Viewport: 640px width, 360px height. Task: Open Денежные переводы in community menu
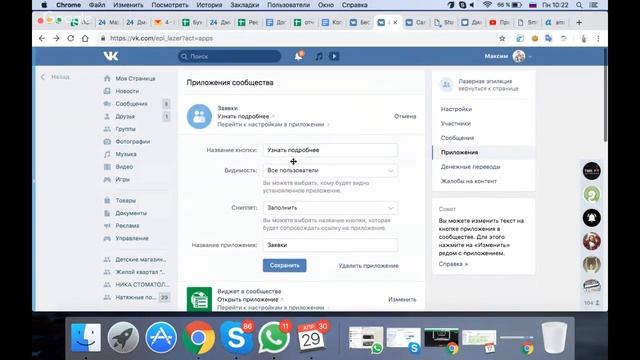(470, 167)
